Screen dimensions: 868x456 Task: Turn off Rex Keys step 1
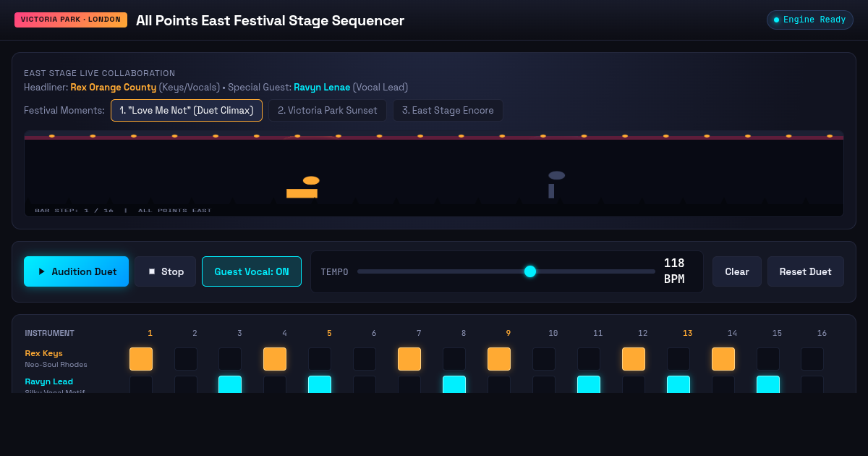[141, 359]
